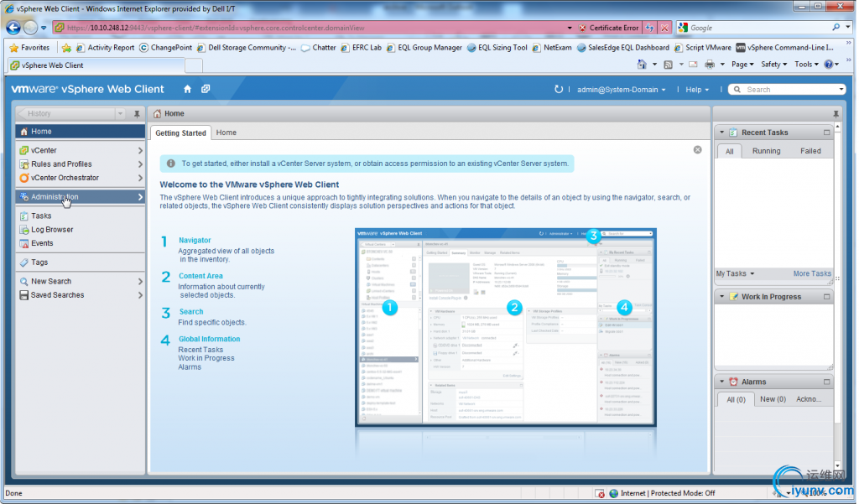
Task: Click the Global Information link
Action: pos(209,339)
